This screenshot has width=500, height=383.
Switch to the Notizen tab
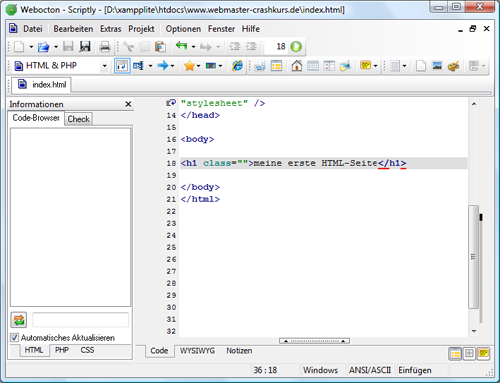239,351
